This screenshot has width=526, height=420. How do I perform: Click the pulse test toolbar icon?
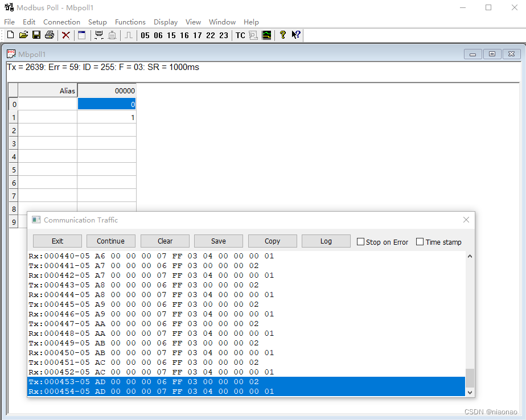pyautogui.click(x=129, y=35)
